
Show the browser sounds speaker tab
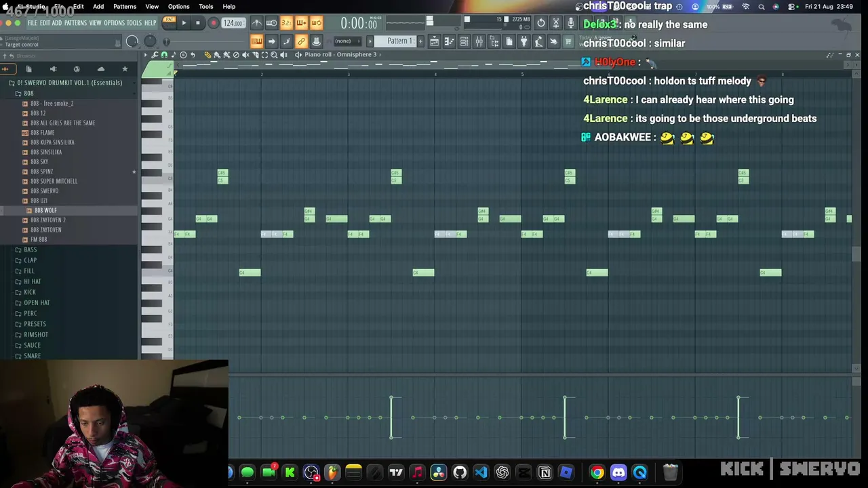pos(53,69)
